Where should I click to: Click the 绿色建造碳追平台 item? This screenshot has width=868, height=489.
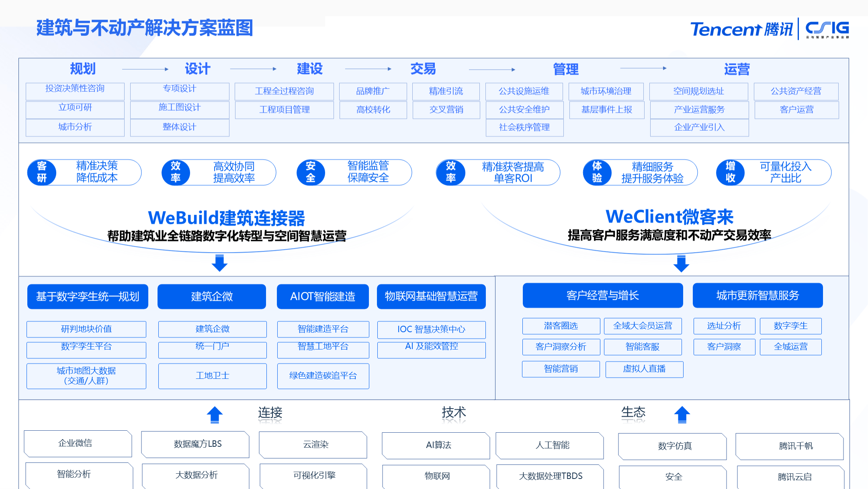point(323,376)
